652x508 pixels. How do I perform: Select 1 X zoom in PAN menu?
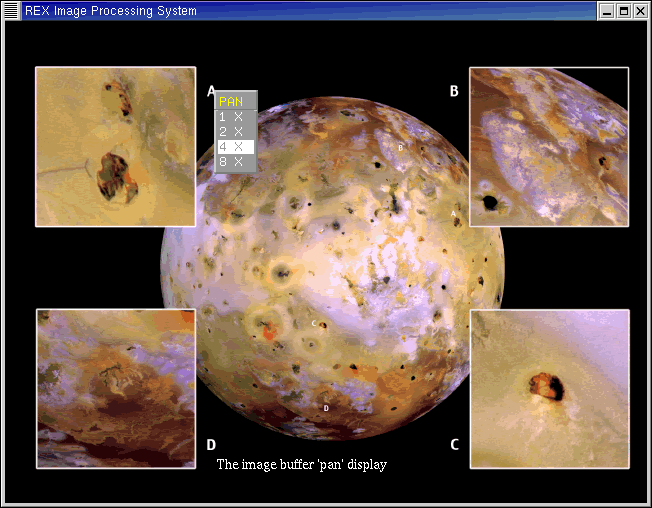[x=236, y=117]
